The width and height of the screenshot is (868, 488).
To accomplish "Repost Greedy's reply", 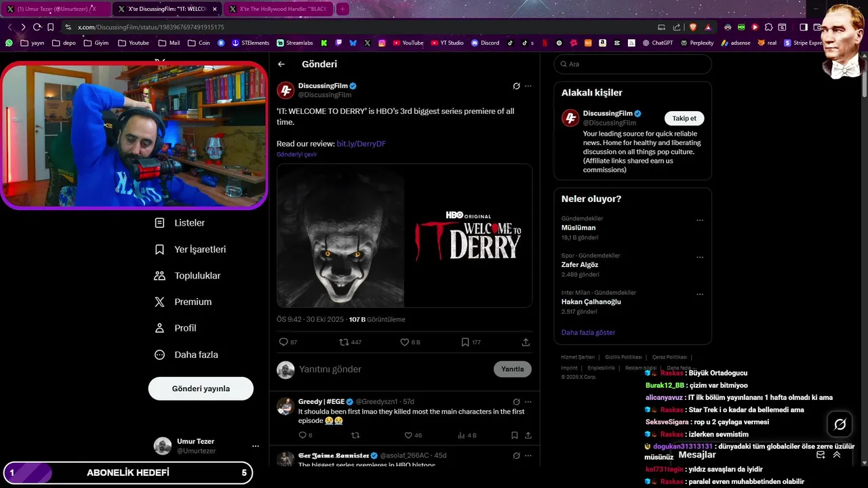I will (355, 435).
